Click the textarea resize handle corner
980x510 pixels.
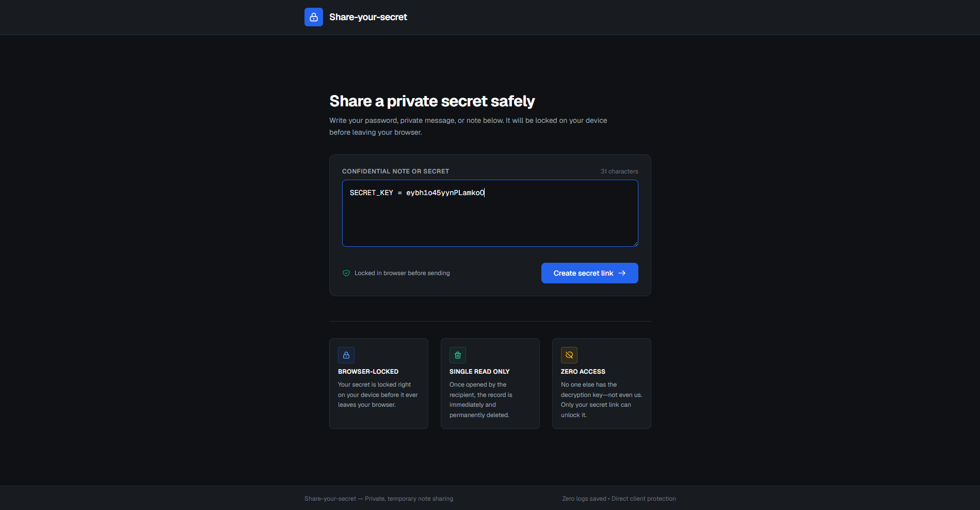point(635,244)
